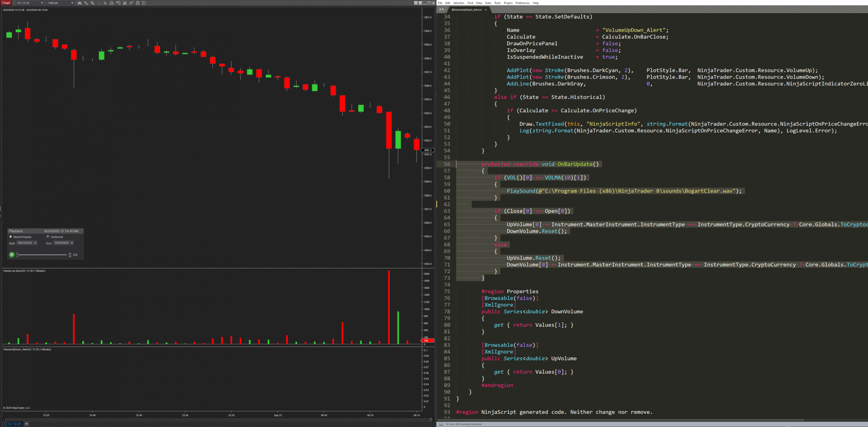868x427 pixels.
Task: Open the Selection menu
Action: [458, 3]
